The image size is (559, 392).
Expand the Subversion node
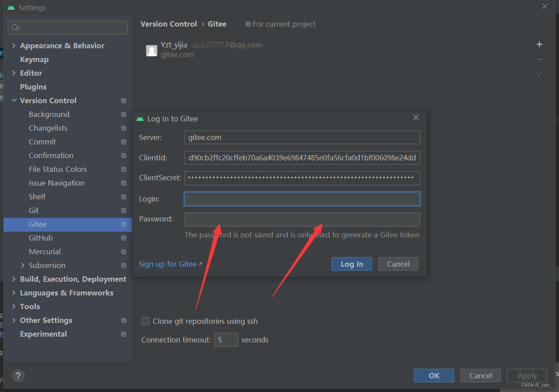coord(23,265)
